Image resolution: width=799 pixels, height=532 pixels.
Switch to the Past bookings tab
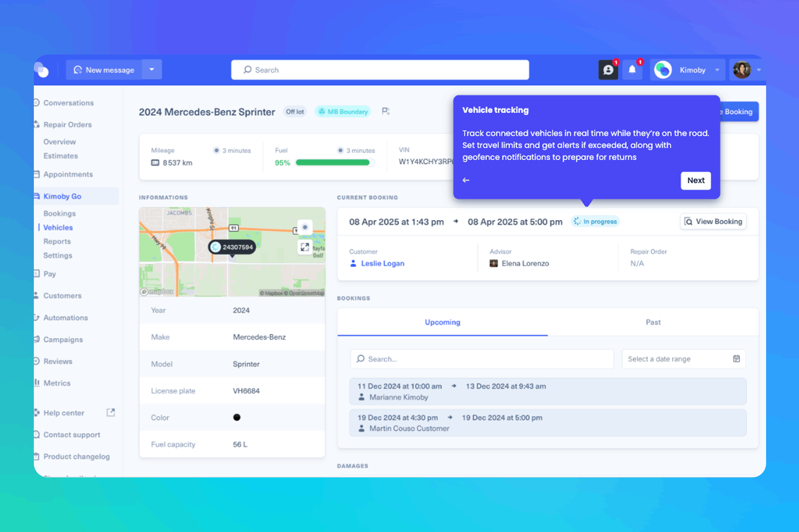653,322
